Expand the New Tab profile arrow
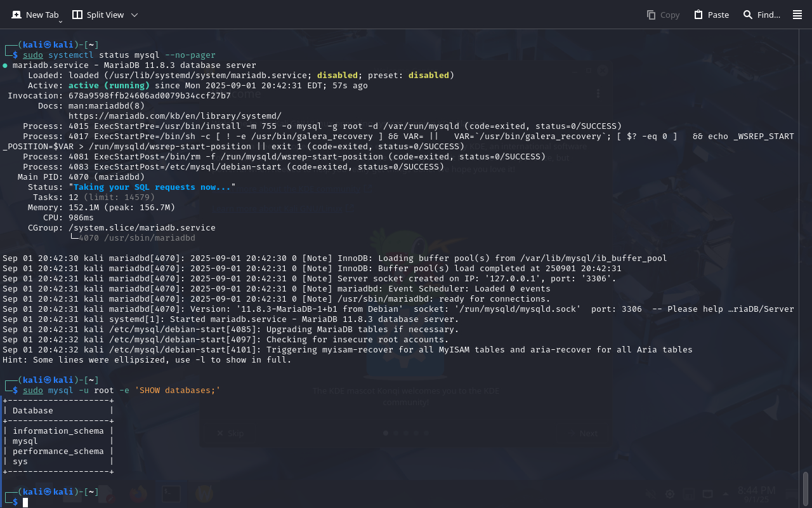812x508 pixels. point(60,21)
